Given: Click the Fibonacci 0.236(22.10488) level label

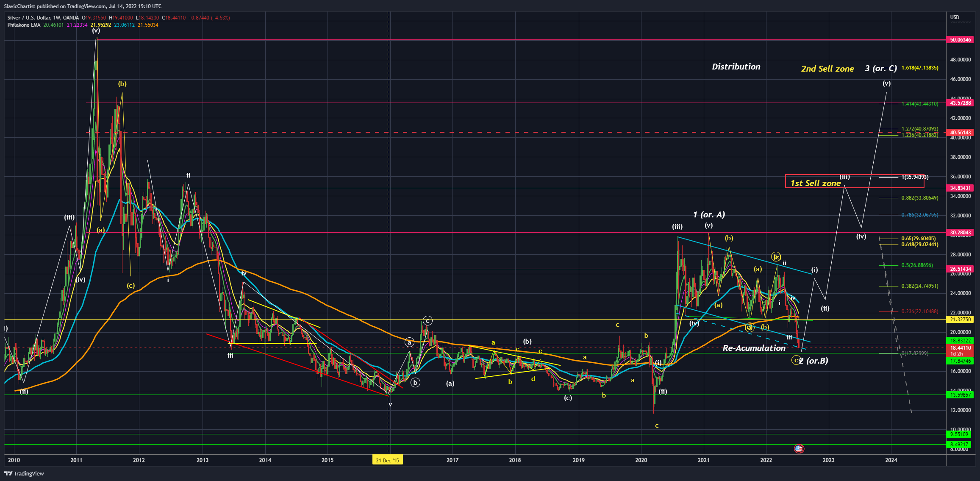Looking at the screenshot, I should click(x=920, y=311).
